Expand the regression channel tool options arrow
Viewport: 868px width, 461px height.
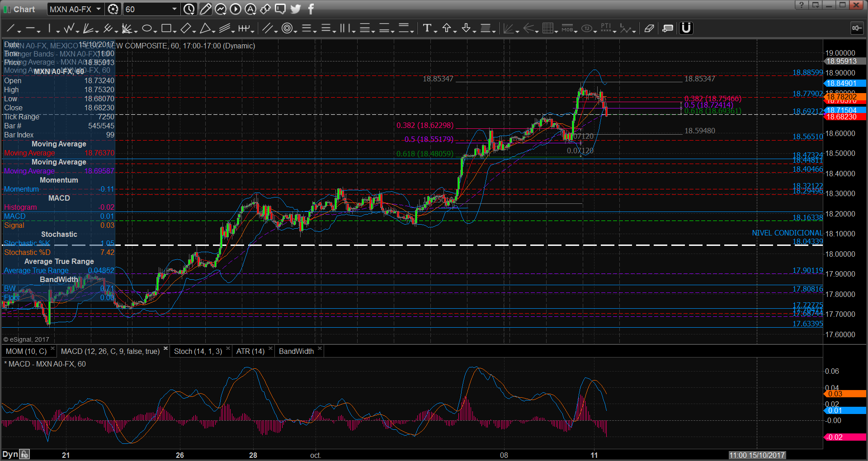(x=233, y=31)
